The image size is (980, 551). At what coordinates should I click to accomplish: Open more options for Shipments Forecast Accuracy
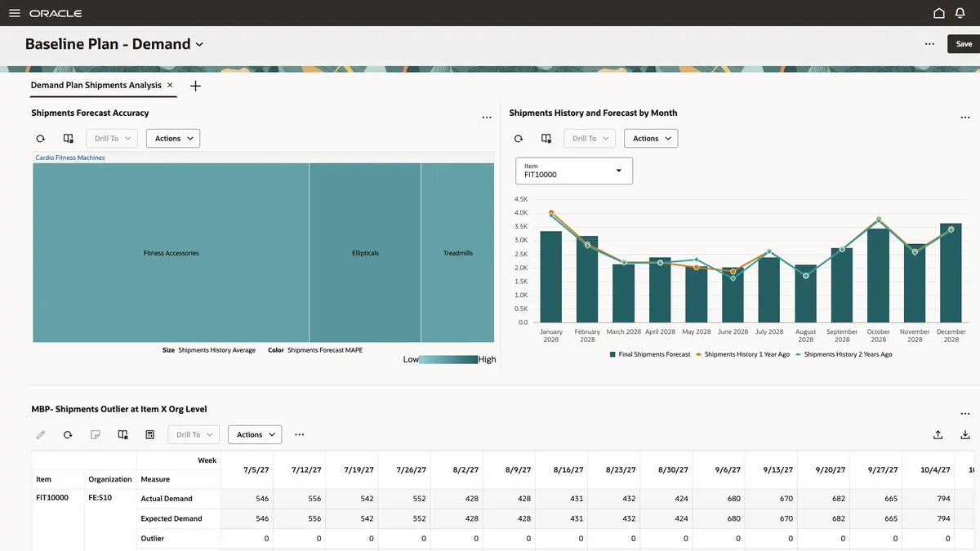tap(487, 118)
